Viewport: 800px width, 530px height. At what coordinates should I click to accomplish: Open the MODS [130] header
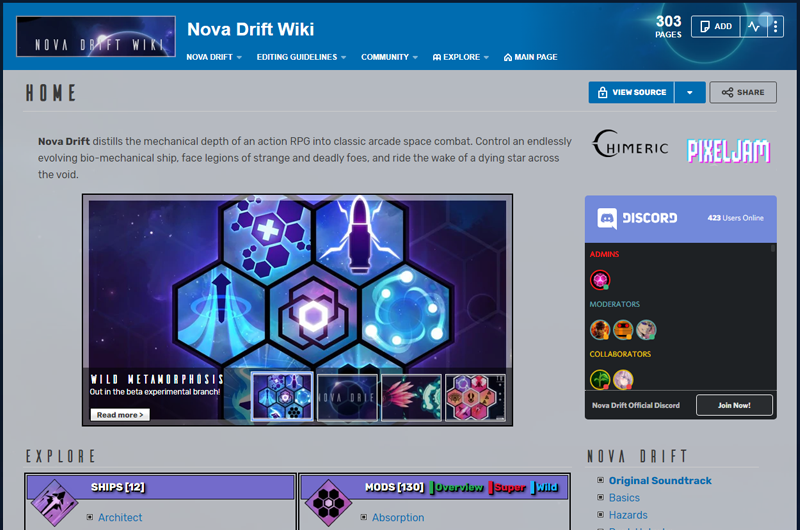point(394,487)
